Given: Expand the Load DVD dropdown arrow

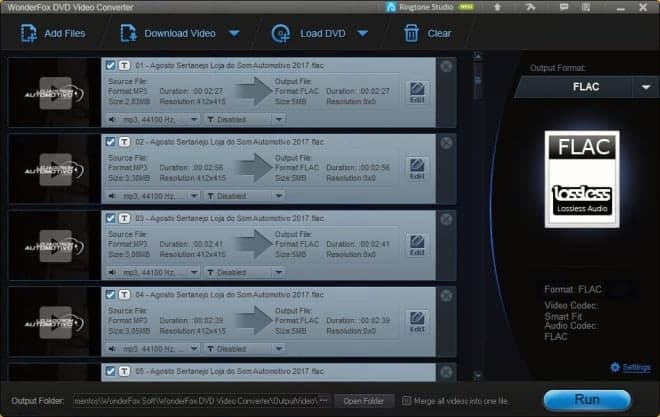Looking at the screenshot, I should pos(362,33).
